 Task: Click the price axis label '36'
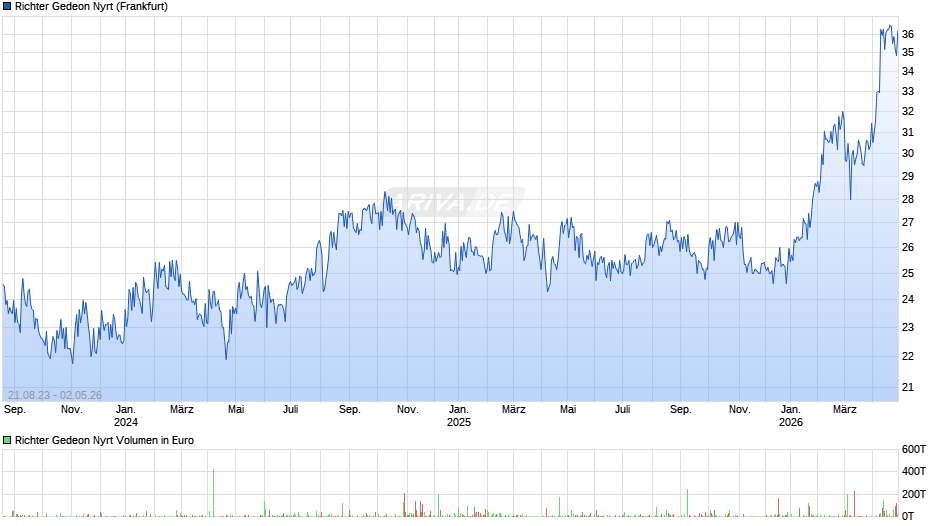coord(908,34)
